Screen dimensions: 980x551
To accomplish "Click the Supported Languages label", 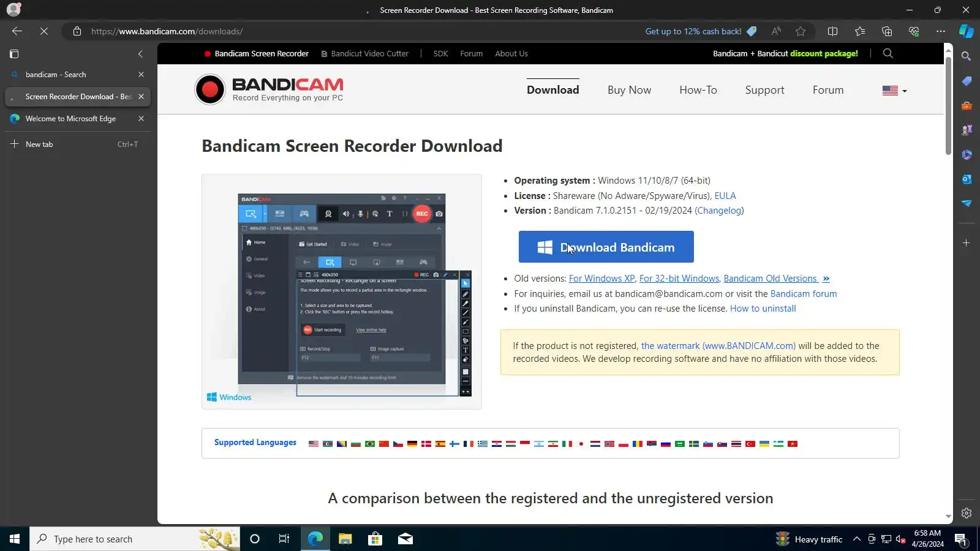I will 255,443.
